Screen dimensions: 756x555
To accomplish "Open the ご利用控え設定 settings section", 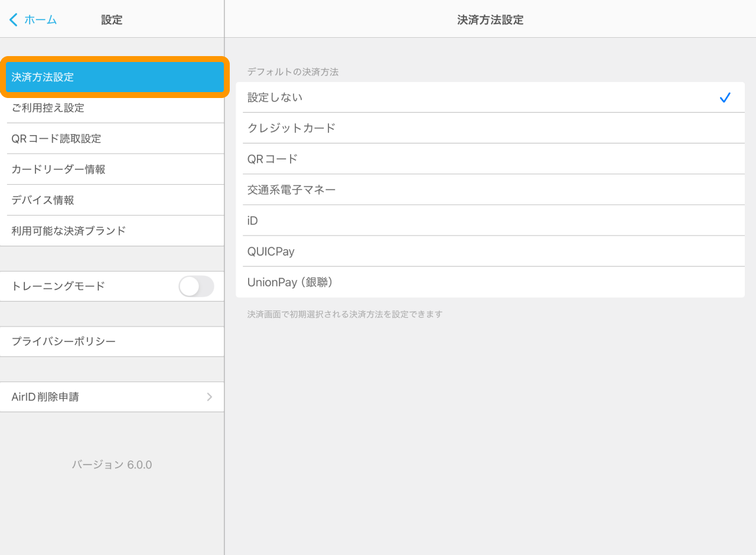I will tap(112, 107).
